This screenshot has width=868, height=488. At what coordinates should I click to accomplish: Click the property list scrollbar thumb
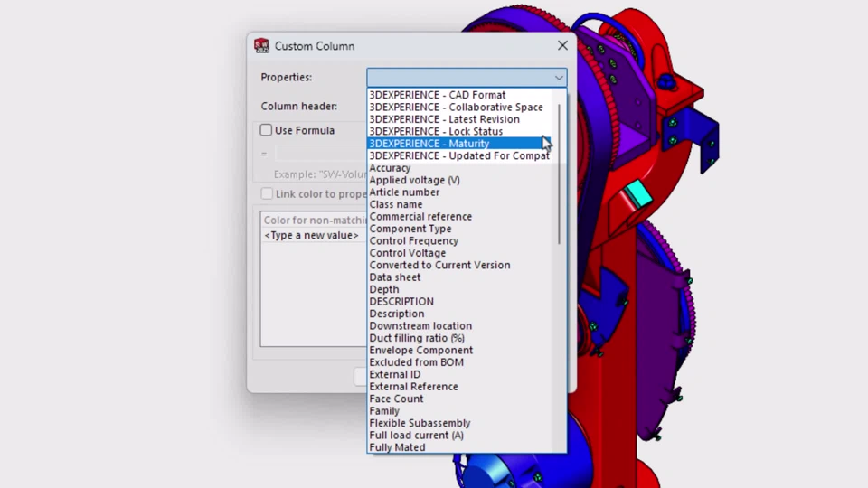tap(559, 174)
